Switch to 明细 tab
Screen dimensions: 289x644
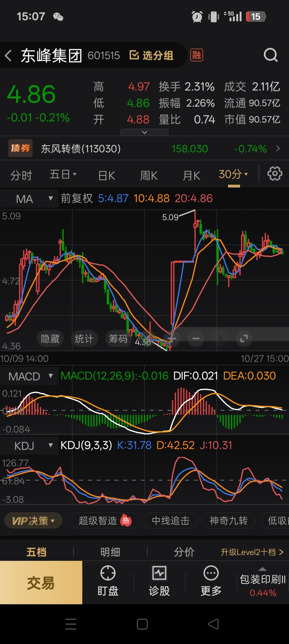pyautogui.click(x=110, y=552)
